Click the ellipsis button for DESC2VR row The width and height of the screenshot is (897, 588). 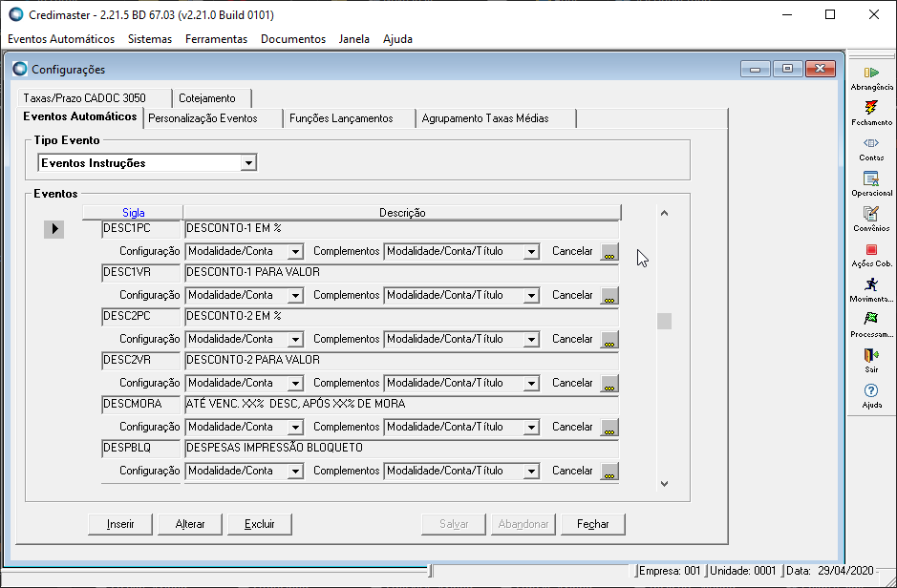pyautogui.click(x=609, y=384)
